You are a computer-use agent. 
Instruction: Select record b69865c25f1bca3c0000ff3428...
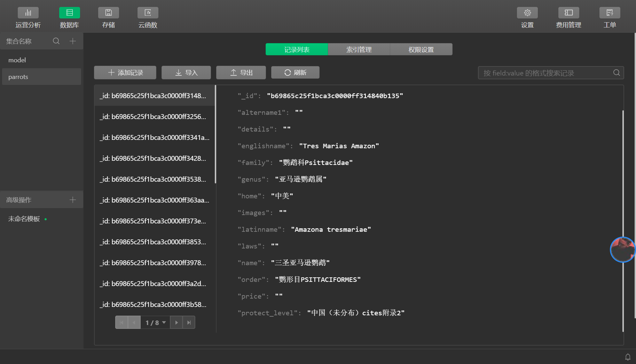click(155, 158)
